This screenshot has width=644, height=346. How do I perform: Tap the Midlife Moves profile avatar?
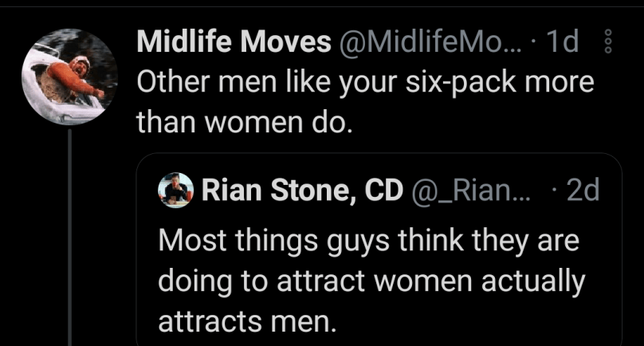(x=69, y=77)
